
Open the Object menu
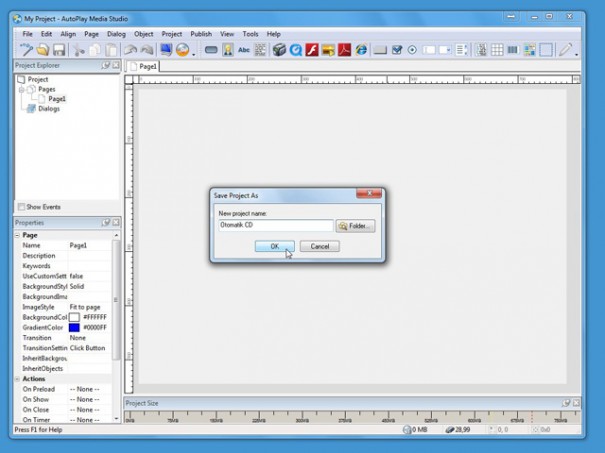(144, 34)
